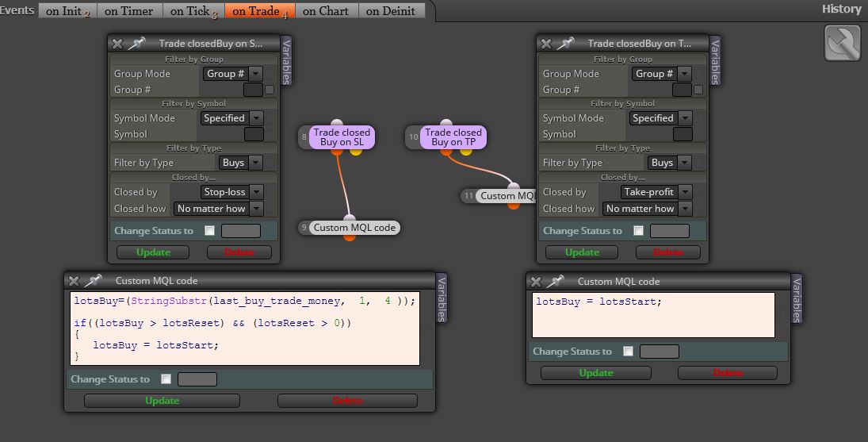The width and height of the screenshot is (868, 442).
Task: Switch to the on Timer events tab
Action: click(129, 10)
